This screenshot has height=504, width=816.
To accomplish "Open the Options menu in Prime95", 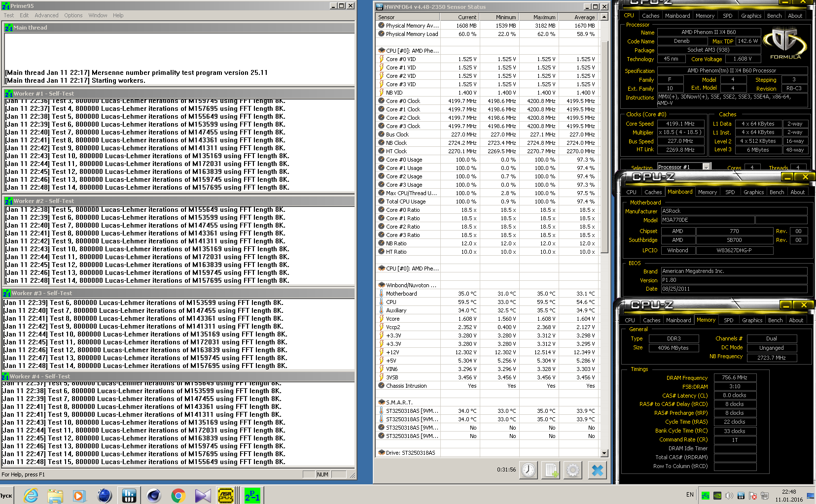I will [73, 15].
